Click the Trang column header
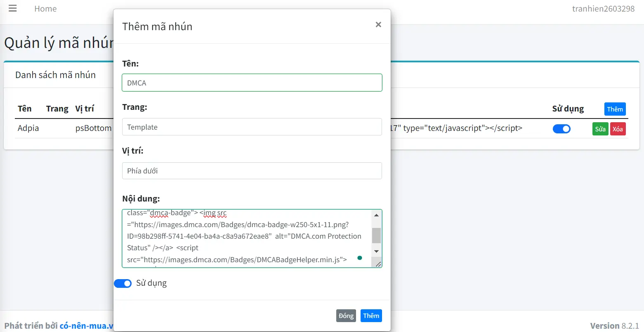This screenshot has height=332, width=644. (x=57, y=109)
